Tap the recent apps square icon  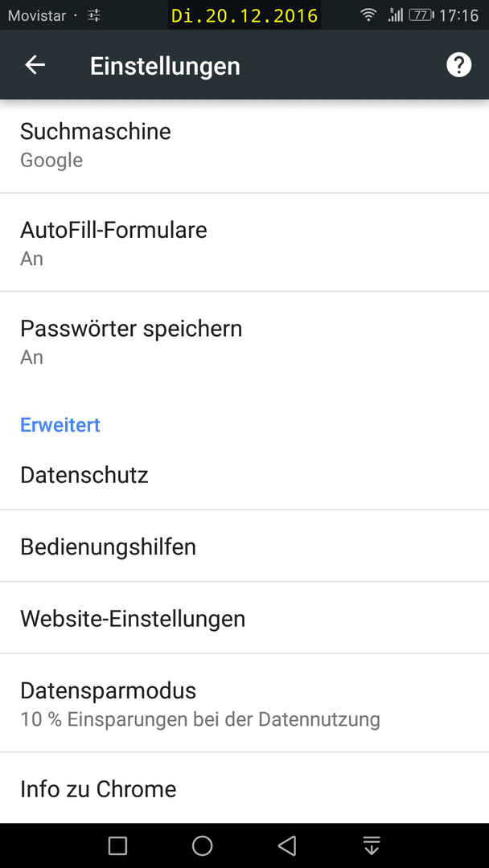[117, 845]
